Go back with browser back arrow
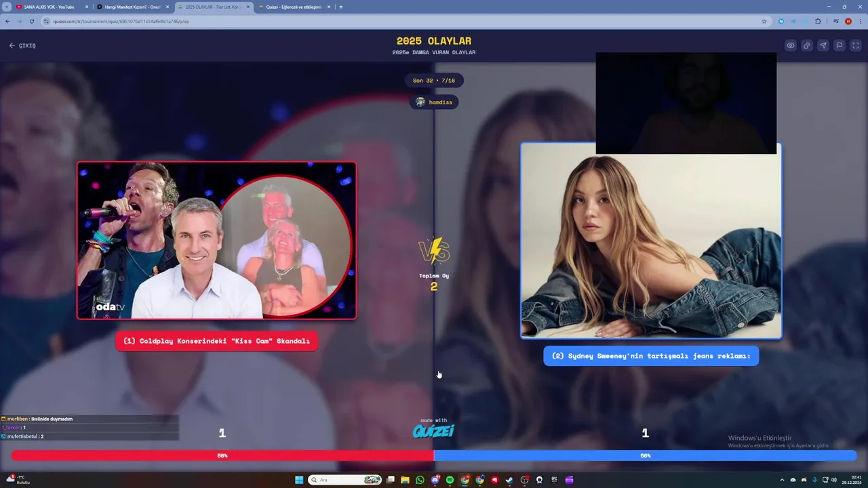 point(7,21)
